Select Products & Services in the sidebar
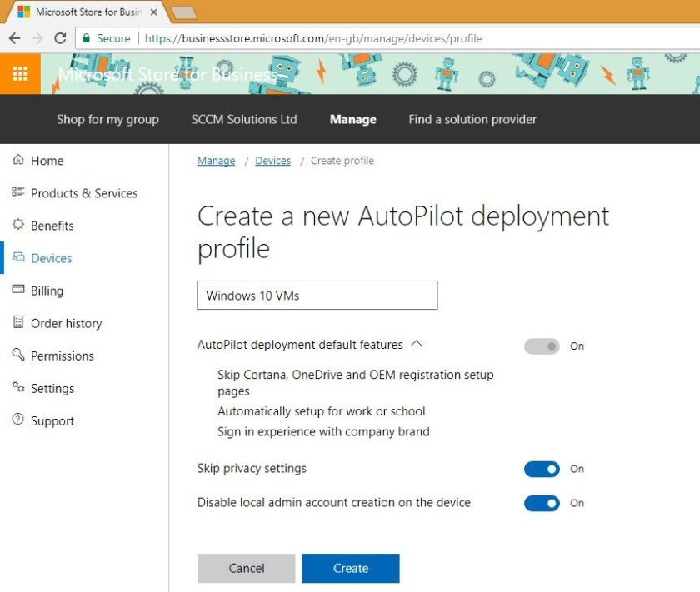 point(83,192)
